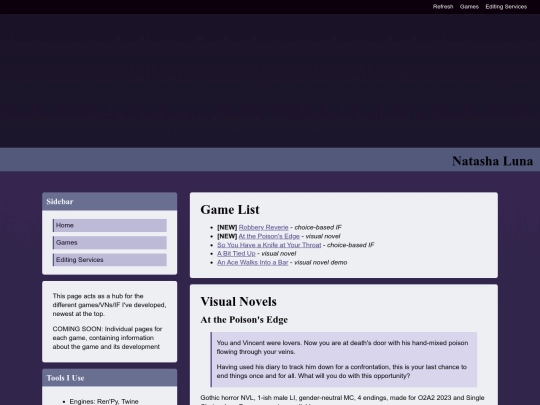Viewport: 540px width, 405px height.
Task: Open the Robbery Reverie game link
Action: tap(263, 227)
